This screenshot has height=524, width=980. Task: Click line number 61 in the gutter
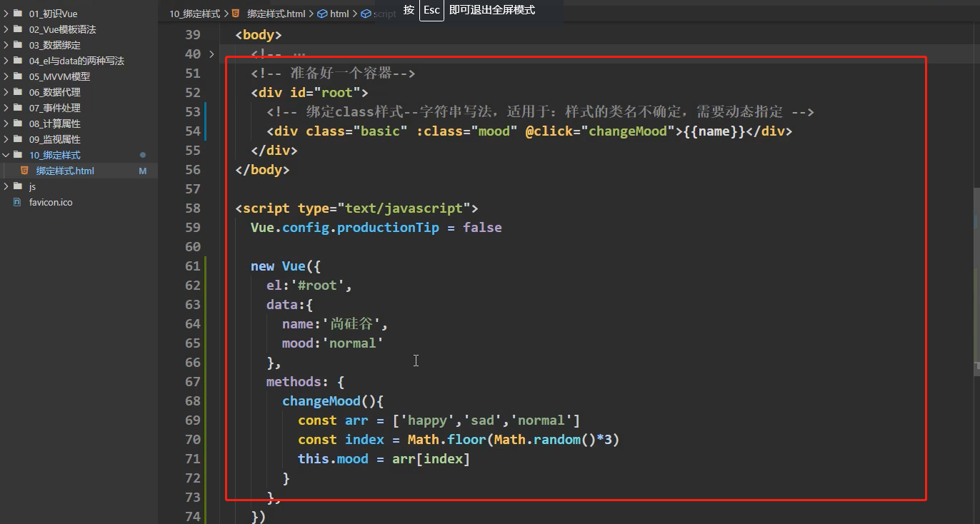coord(193,266)
